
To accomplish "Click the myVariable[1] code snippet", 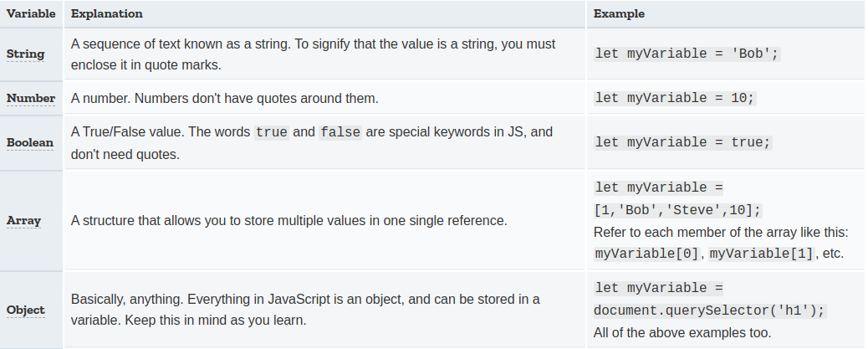I will (761, 254).
